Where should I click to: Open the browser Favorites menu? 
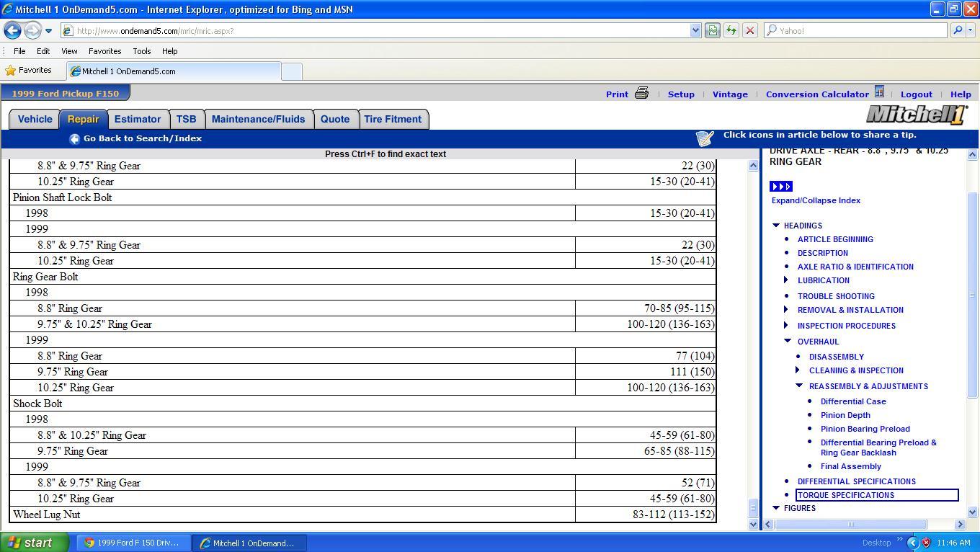click(104, 51)
